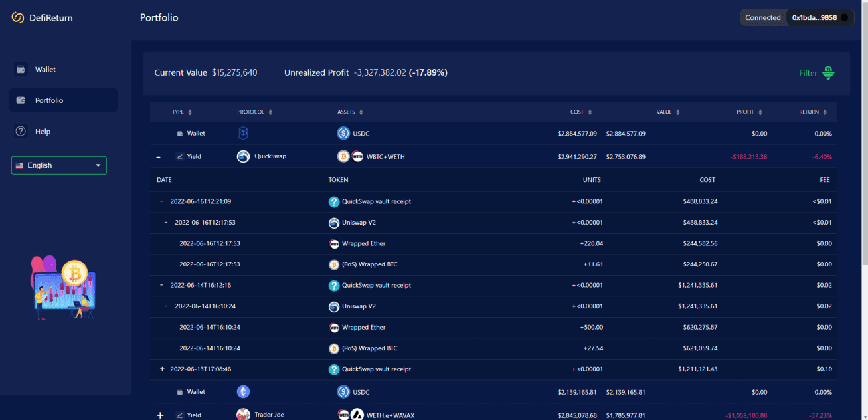Click the DefiReturn logo

[x=43, y=18]
